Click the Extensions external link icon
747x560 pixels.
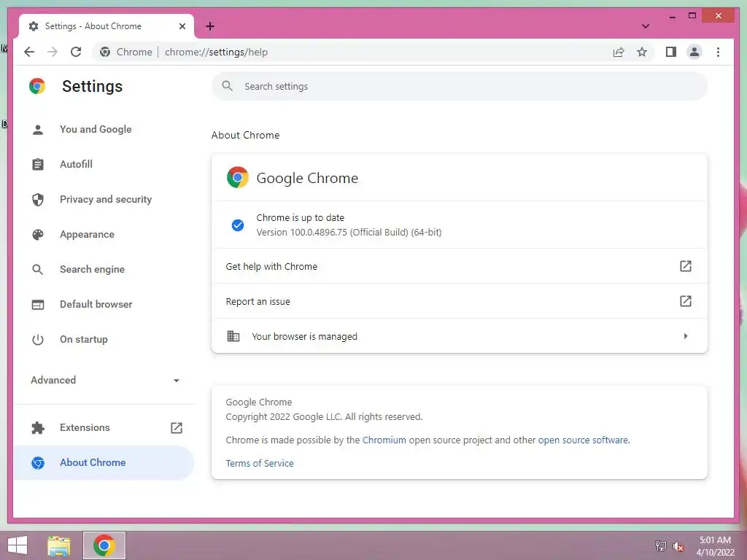[177, 427]
